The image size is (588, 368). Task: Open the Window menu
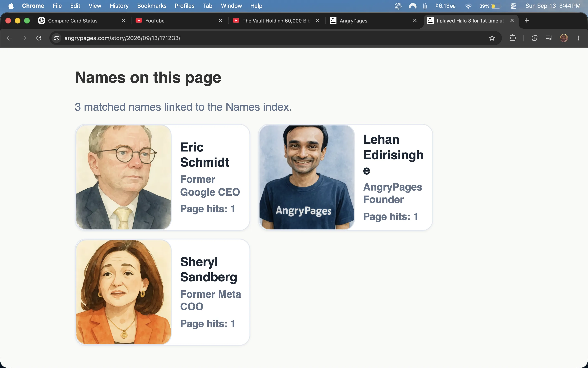231,6
